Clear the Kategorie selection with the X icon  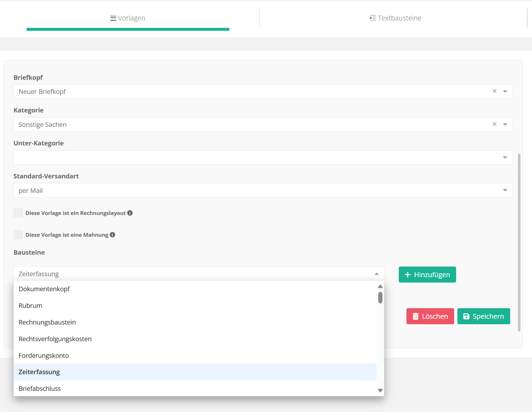pos(495,124)
